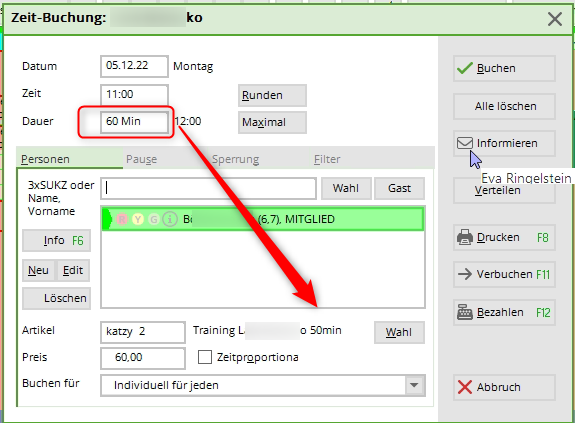575x423 pixels.
Task: Close the Zeit-Buchung dialog
Action: click(555, 19)
